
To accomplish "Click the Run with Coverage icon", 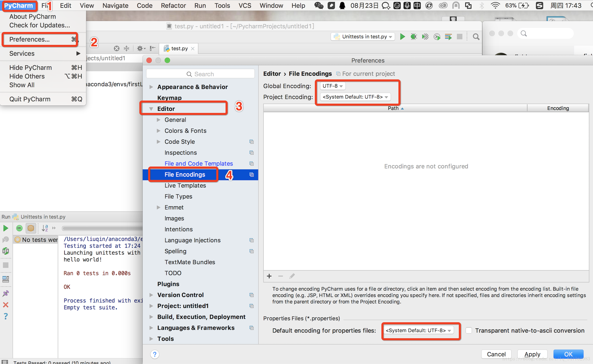I will coord(425,37).
